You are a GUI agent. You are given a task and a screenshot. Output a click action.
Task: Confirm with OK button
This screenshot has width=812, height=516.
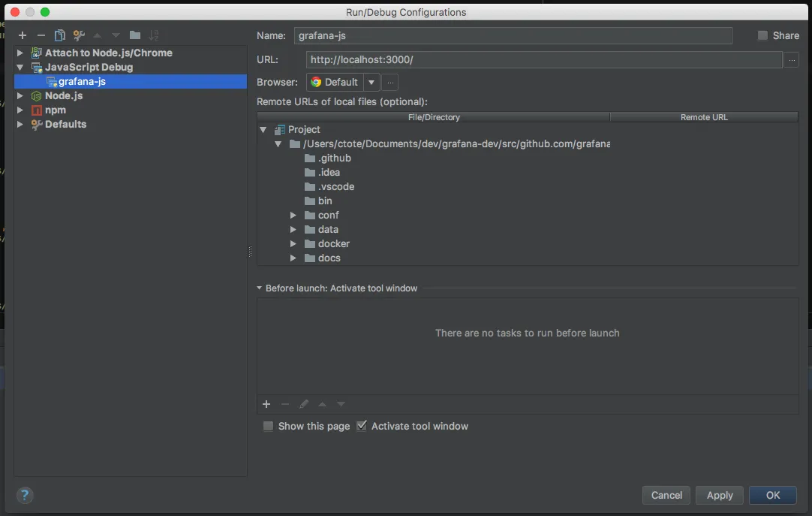pyautogui.click(x=773, y=495)
